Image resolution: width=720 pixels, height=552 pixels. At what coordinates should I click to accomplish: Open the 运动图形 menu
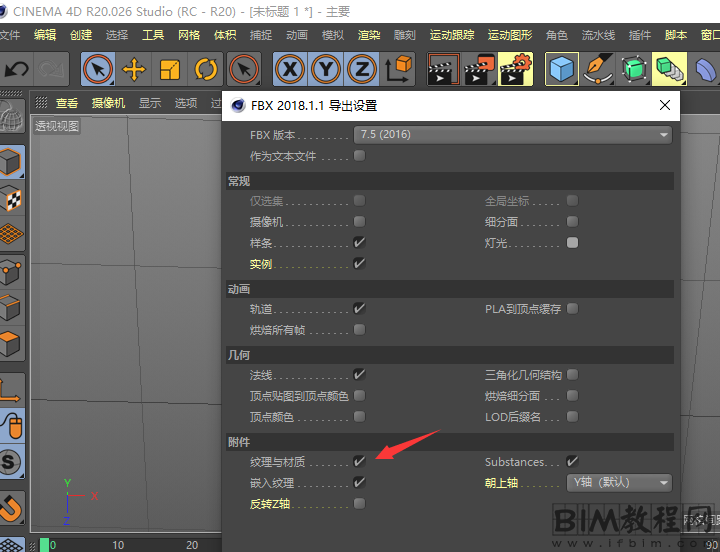tap(510, 35)
